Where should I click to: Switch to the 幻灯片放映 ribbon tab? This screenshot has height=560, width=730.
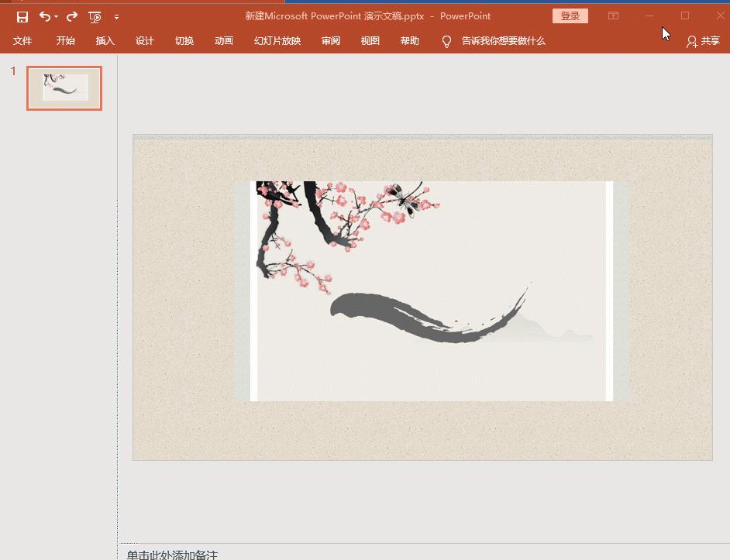(277, 41)
